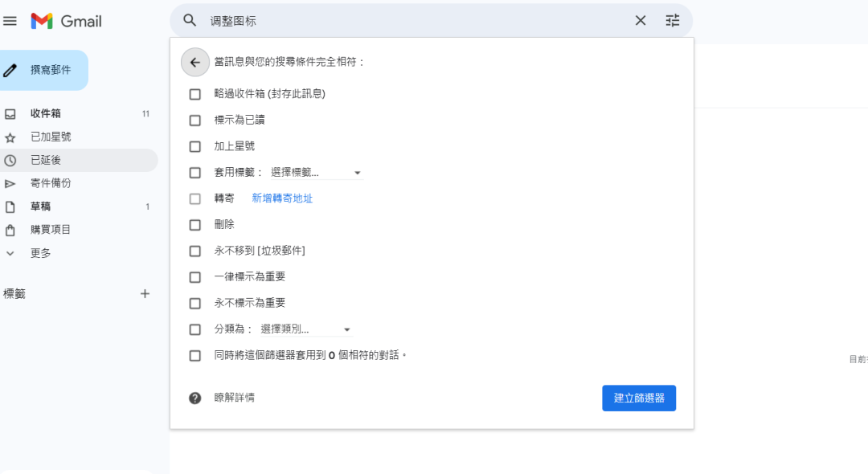868x474 pixels.
Task: Open the main navigation hamburger menu
Action: (10, 21)
